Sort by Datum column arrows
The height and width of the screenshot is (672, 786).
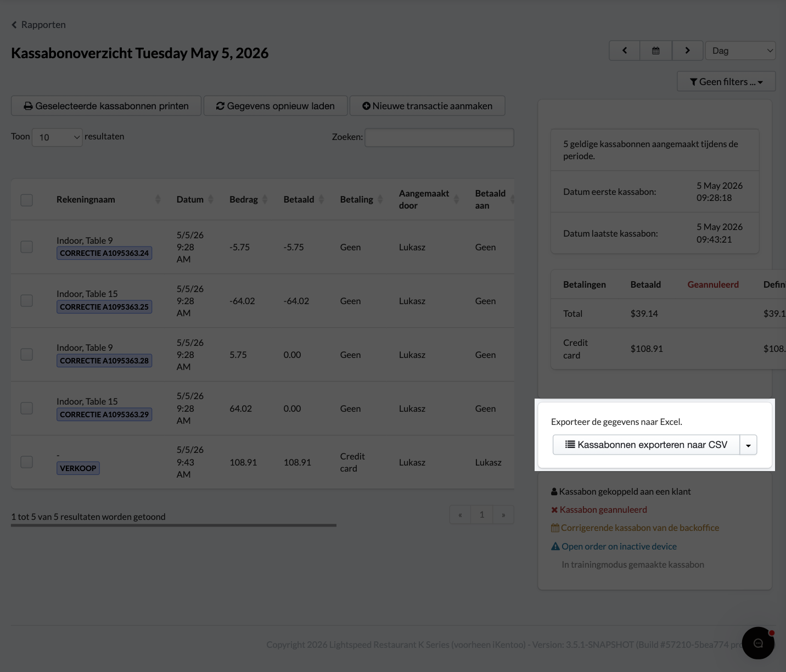(211, 199)
